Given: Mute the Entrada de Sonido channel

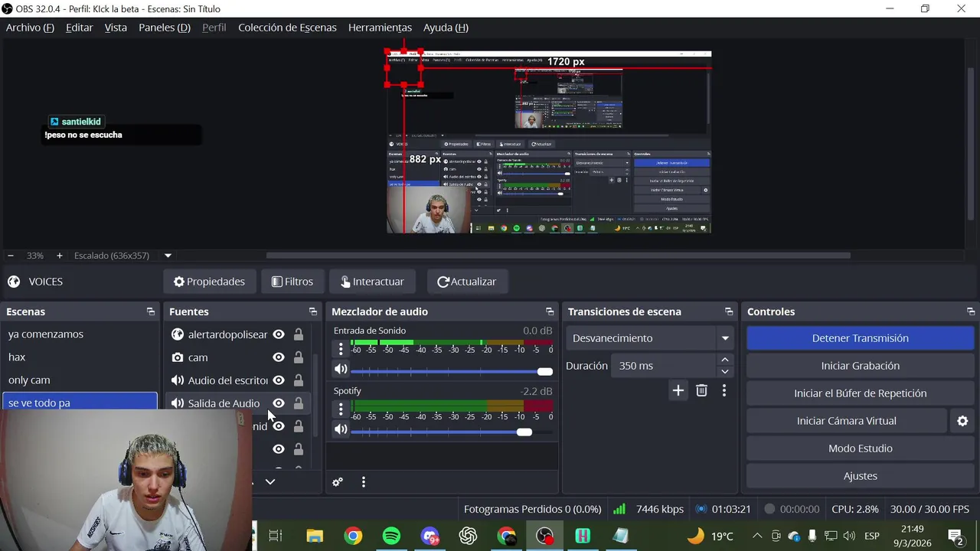Looking at the screenshot, I should pos(341,369).
